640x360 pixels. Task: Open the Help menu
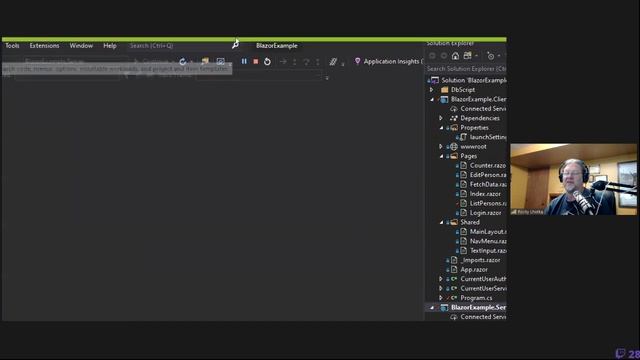[110, 46]
